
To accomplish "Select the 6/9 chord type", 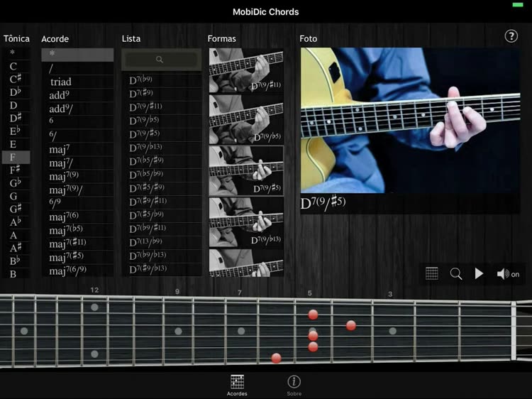I will [x=77, y=203].
